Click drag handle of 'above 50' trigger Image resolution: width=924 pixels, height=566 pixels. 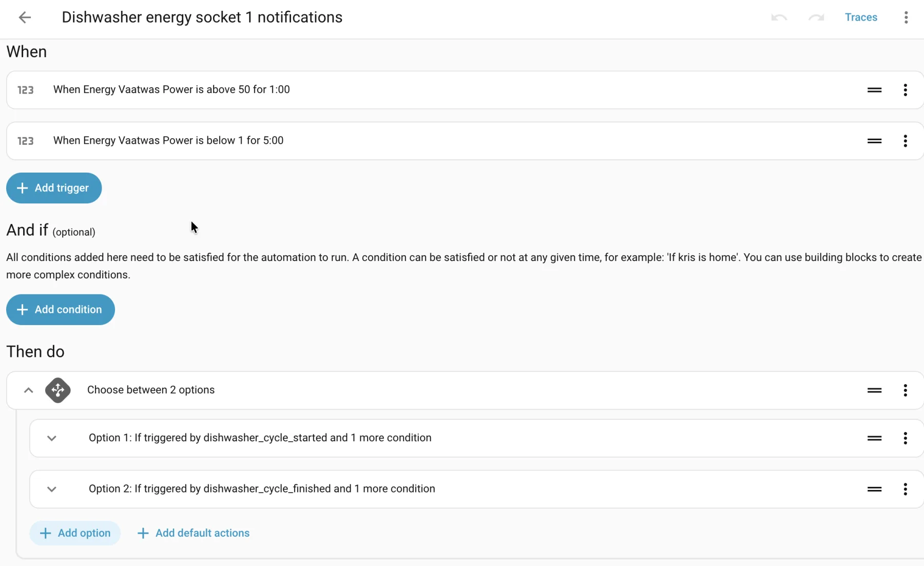point(874,90)
